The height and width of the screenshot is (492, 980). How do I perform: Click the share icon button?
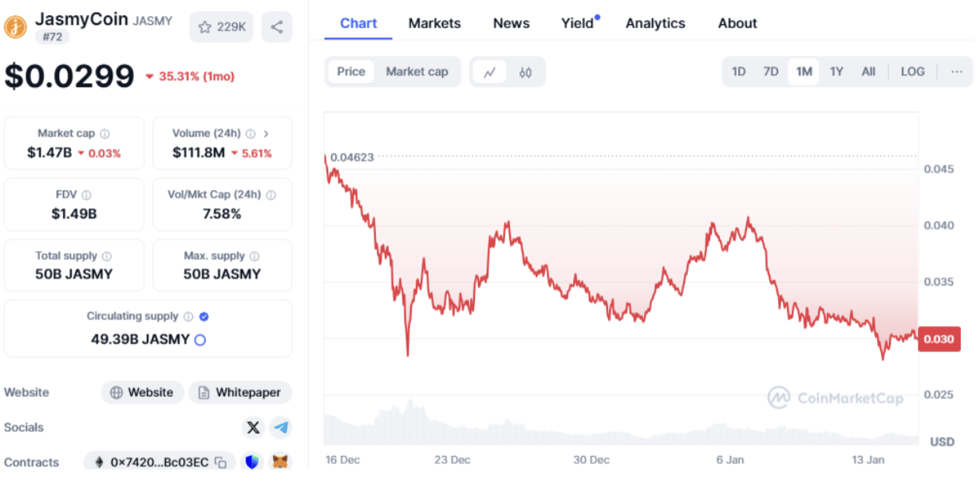(276, 27)
